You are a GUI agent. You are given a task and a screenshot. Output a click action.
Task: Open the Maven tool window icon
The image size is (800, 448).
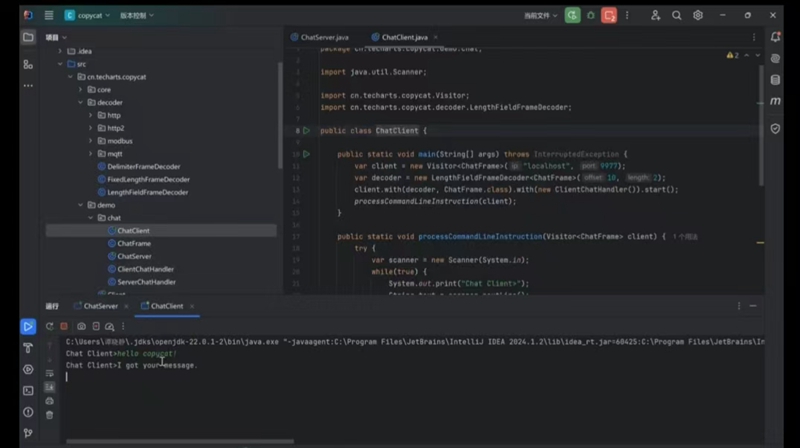[x=775, y=101]
